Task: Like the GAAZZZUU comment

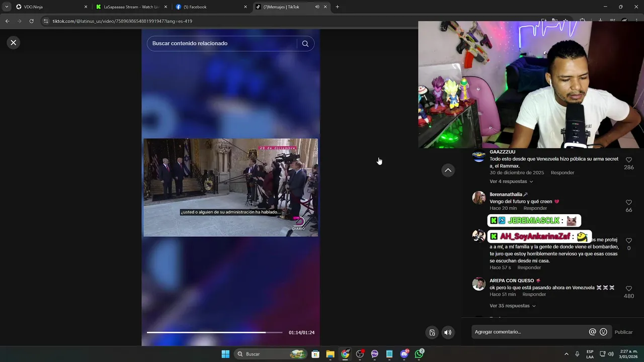Action: (629, 160)
